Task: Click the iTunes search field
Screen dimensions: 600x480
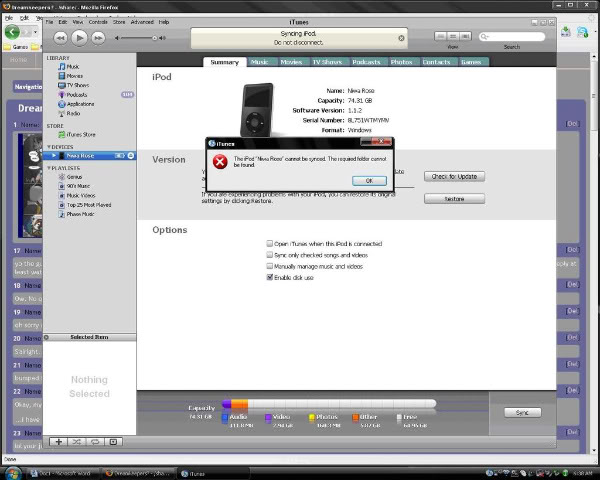Action: [512, 36]
